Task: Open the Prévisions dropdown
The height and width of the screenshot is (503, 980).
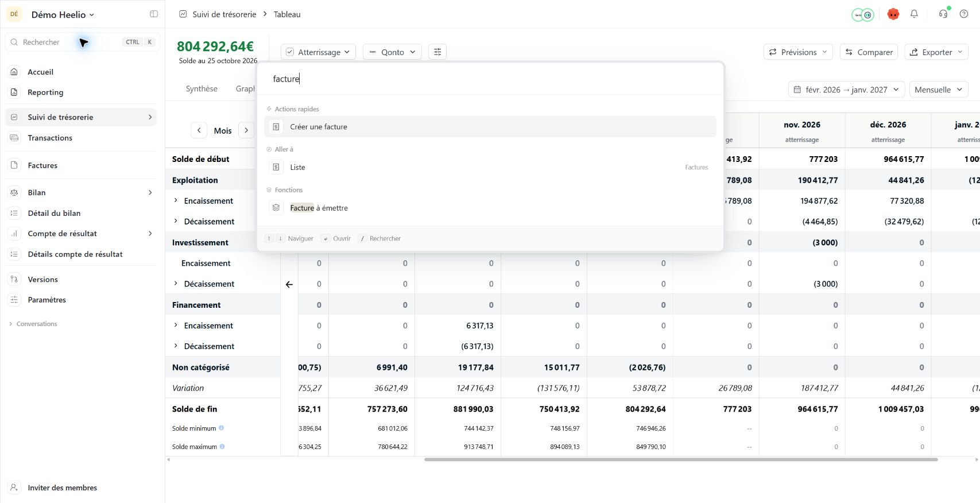Action: (x=799, y=52)
